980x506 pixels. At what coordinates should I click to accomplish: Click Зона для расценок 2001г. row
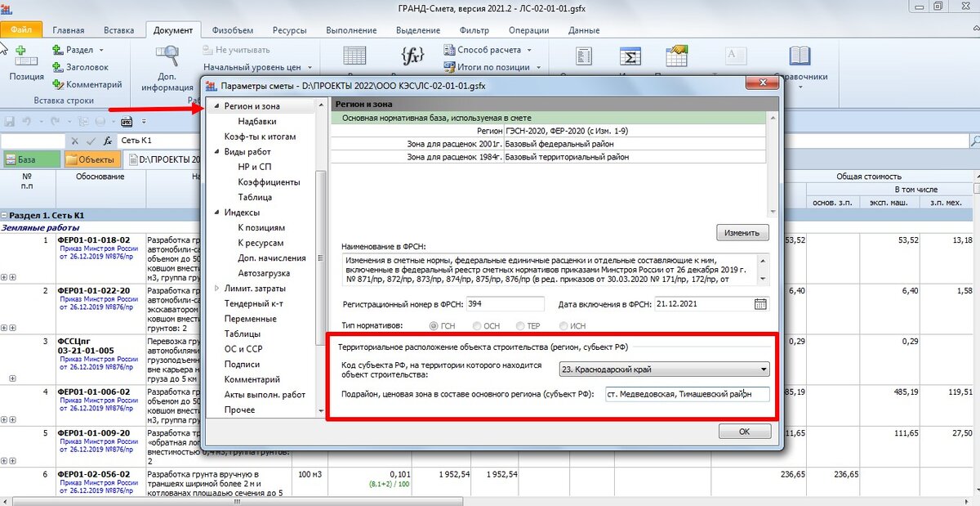[549, 143]
